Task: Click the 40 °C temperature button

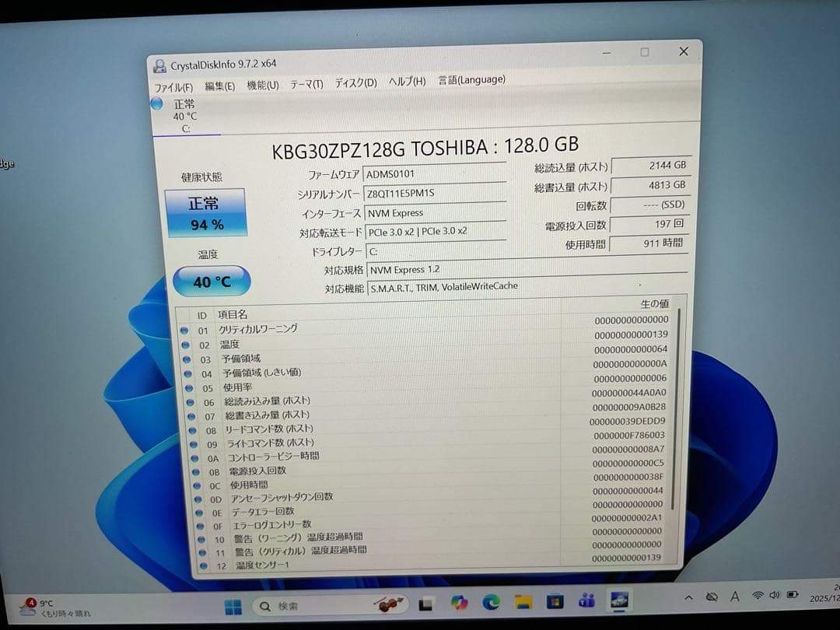Action: point(210,282)
